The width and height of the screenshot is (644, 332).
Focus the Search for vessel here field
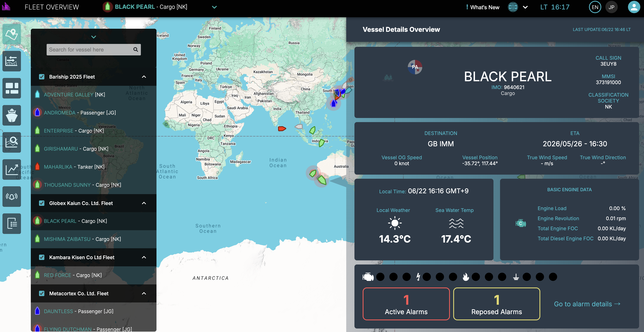click(x=93, y=49)
